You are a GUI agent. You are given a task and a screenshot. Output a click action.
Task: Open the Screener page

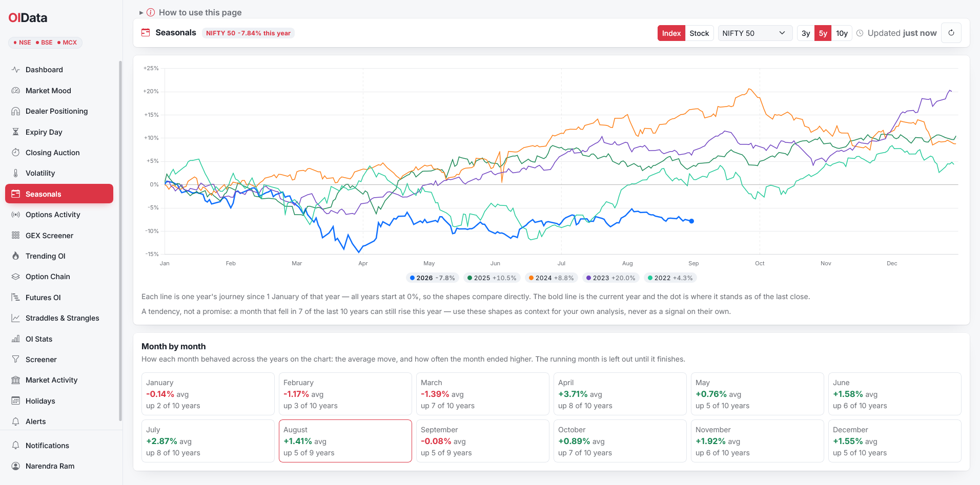59,360
